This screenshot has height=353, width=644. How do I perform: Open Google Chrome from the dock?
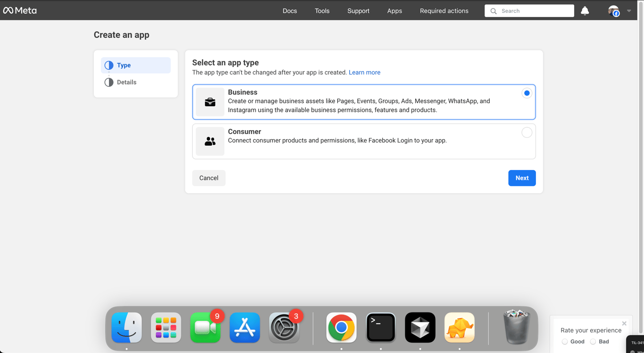coord(341,328)
